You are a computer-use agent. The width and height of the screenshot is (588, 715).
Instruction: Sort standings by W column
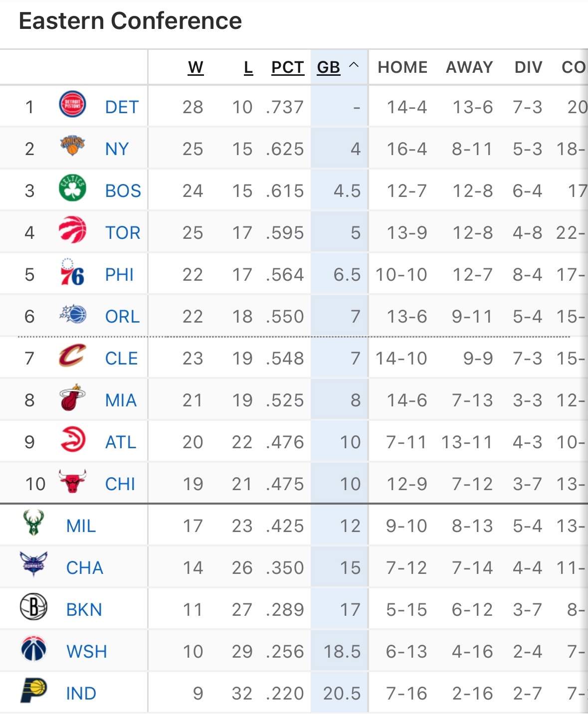point(196,67)
